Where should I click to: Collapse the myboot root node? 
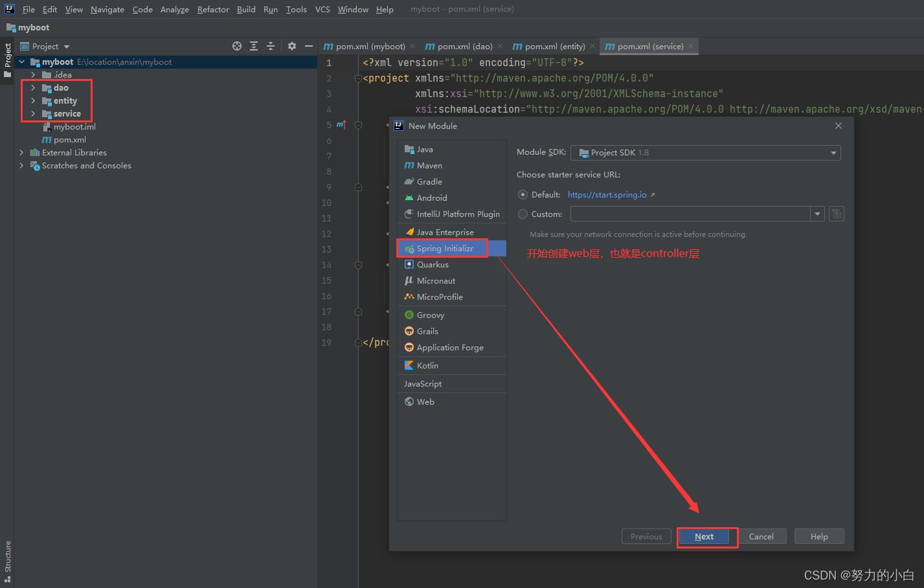click(x=21, y=62)
